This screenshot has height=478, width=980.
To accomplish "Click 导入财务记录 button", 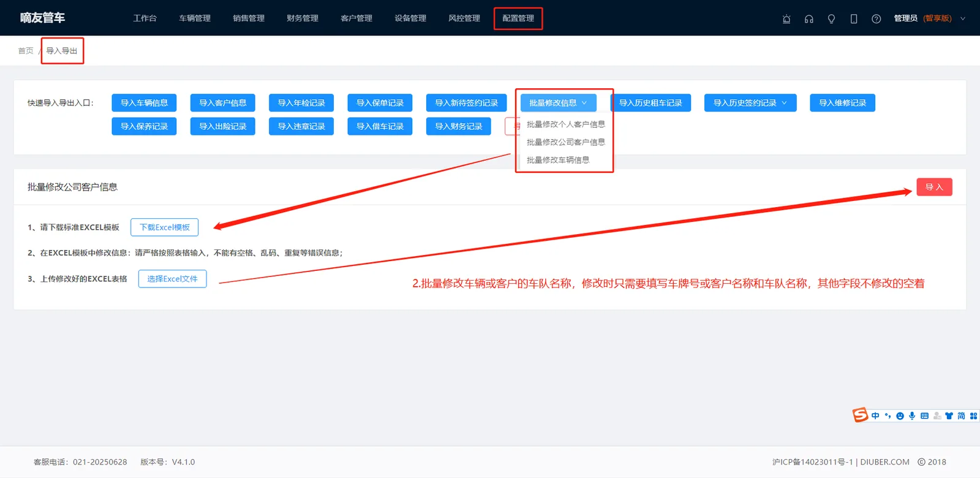I will click(x=459, y=126).
